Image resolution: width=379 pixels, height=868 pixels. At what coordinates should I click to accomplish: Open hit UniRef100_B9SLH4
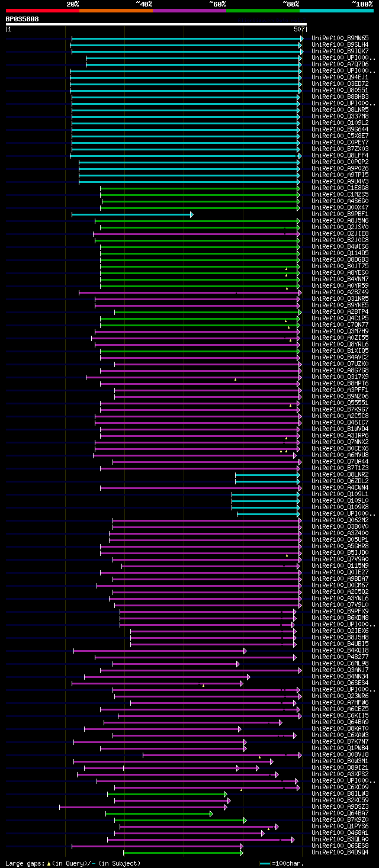tap(340, 44)
